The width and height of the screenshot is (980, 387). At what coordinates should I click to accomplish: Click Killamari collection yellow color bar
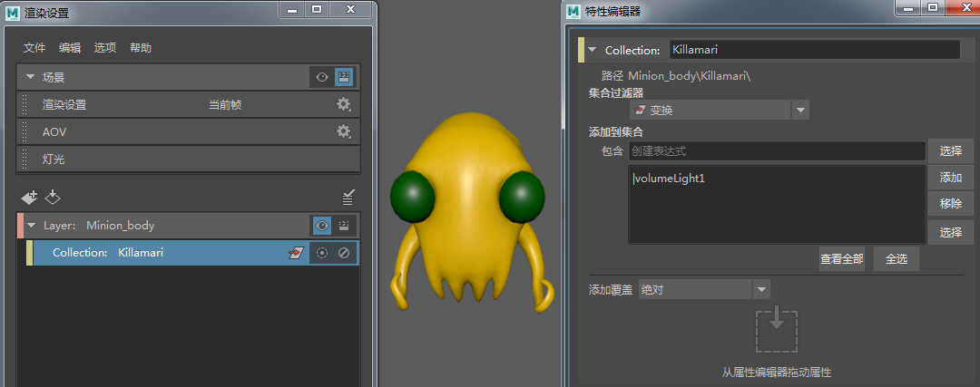[29, 254]
